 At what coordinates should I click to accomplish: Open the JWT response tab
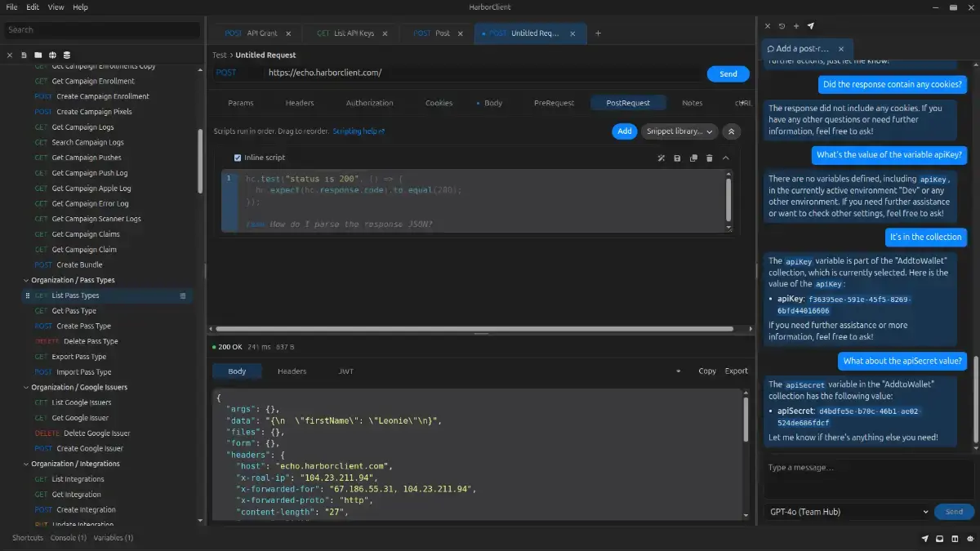tap(346, 371)
